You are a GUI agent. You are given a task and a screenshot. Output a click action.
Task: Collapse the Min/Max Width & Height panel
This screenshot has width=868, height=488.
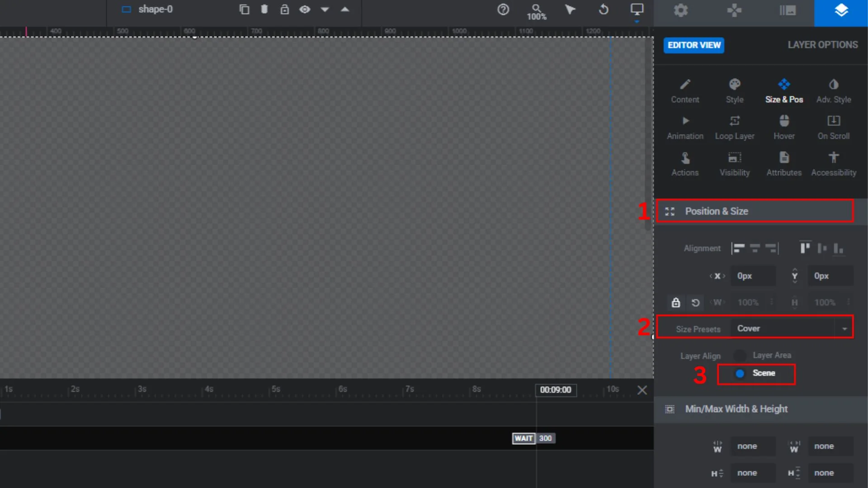point(761,409)
